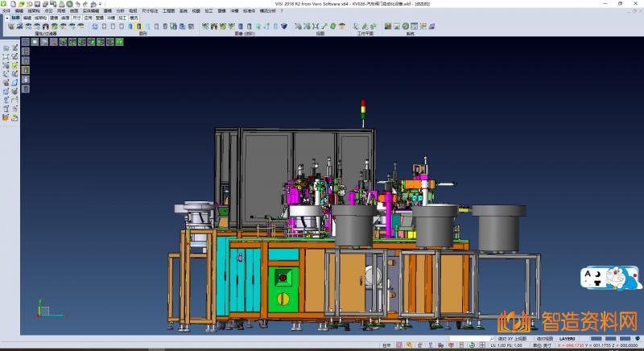644x351 pixels.
Task: Toggle the highlighted yellow icon in left toolbar
Action: 26,69
